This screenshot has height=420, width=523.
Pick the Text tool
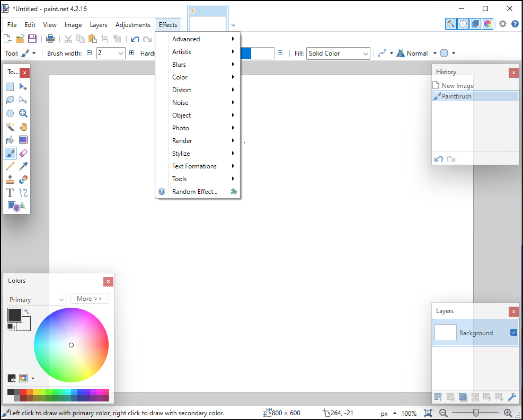click(10, 193)
